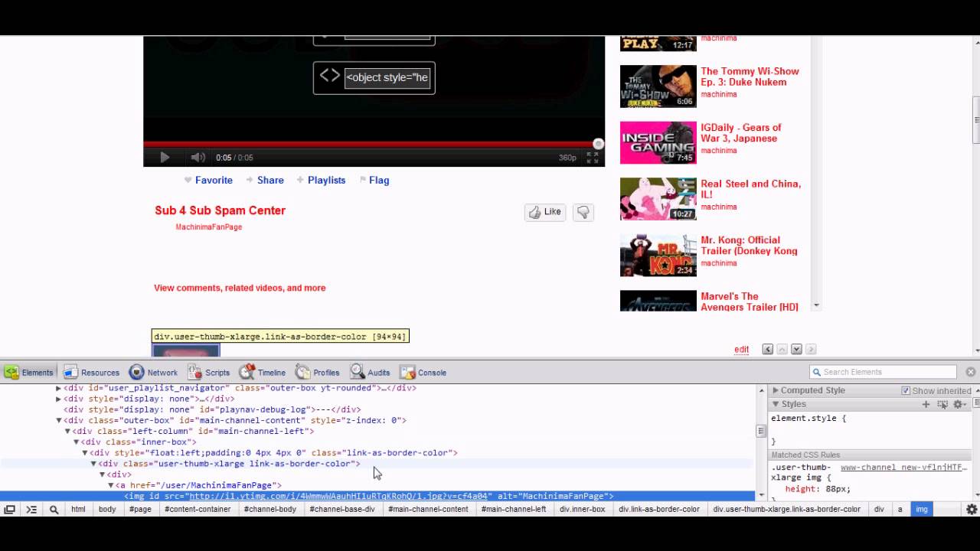
Task: Open the img src URL in the selected row
Action: pyautogui.click(x=338, y=496)
